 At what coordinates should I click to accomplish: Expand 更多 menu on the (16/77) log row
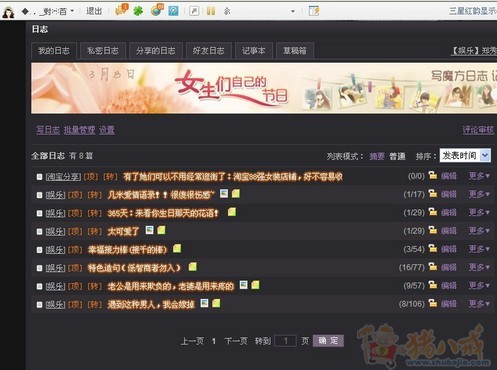point(479,267)
